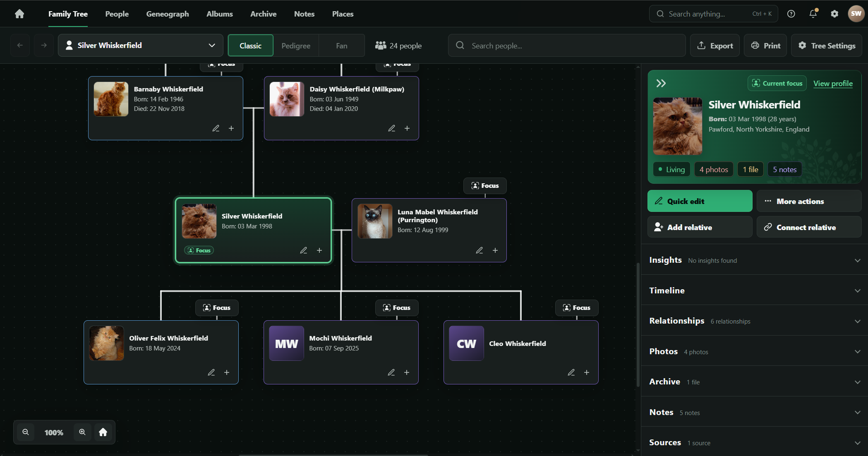Click the Search people input field
The width and height of the screenshot is (868, 456).
[567, 46]
